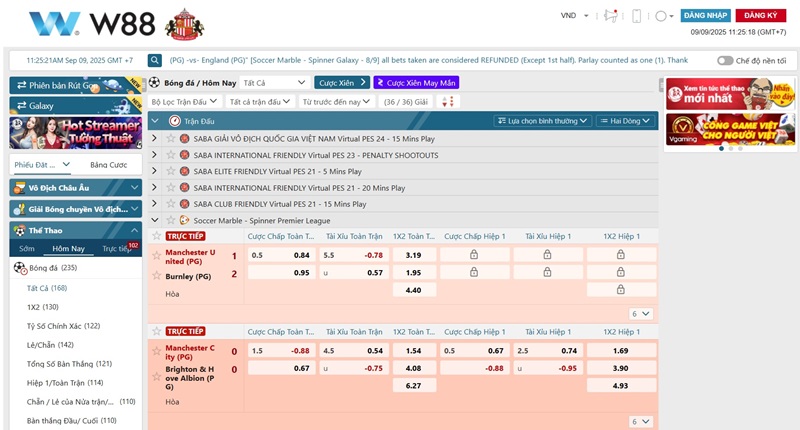Screen dimensions: 800x430
Task: Open Tất cả trận đấu dropdown
Action: tap(260, 102)
